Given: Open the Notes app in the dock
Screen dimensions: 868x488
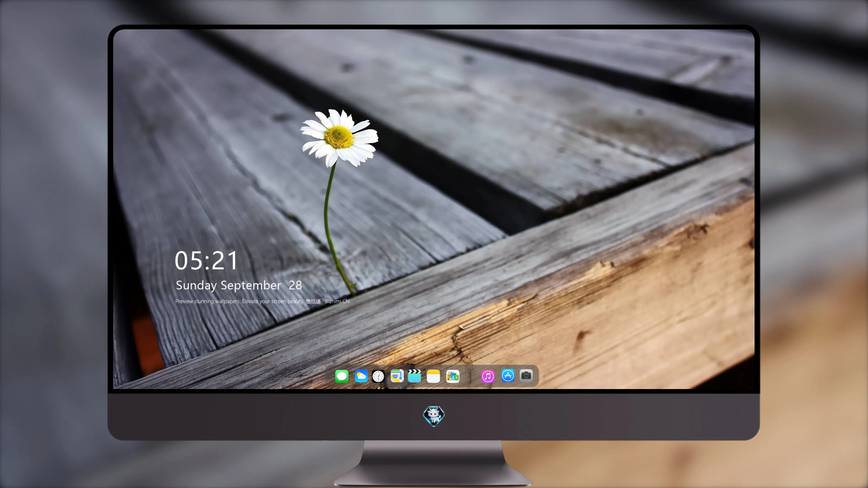Looking at the screenshot, I should [x=433, y=376].
